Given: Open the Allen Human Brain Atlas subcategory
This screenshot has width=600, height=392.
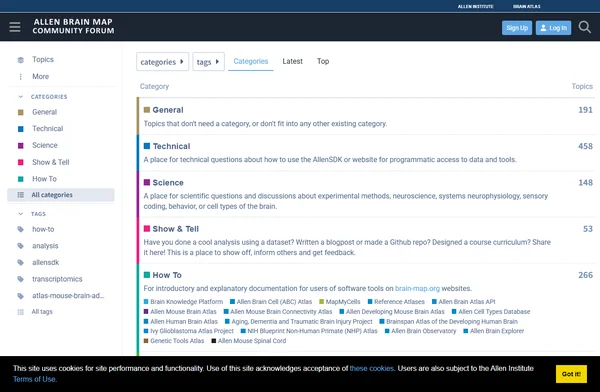Looking at the screenshot, I should [x=181, y=322].
